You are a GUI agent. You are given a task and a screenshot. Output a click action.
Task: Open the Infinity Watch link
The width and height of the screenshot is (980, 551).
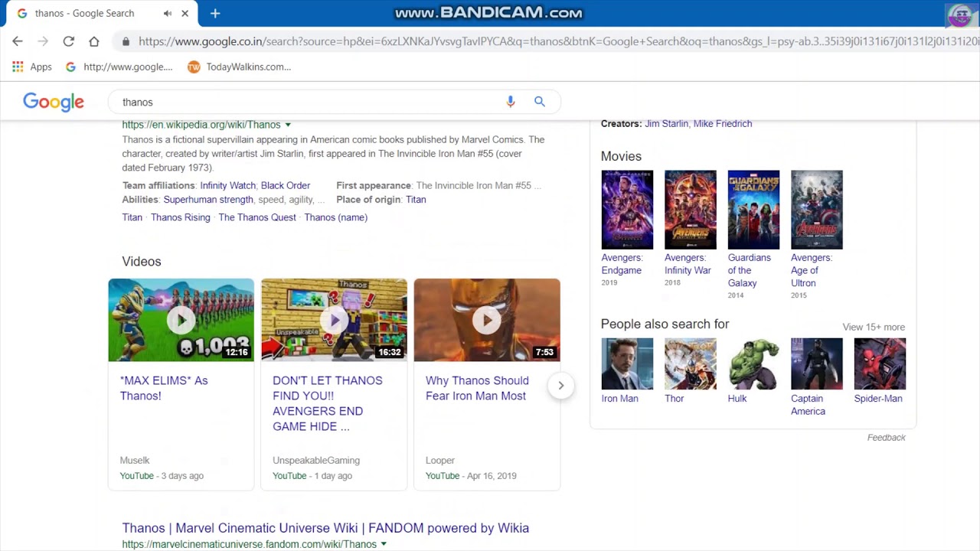coord(227,185)
